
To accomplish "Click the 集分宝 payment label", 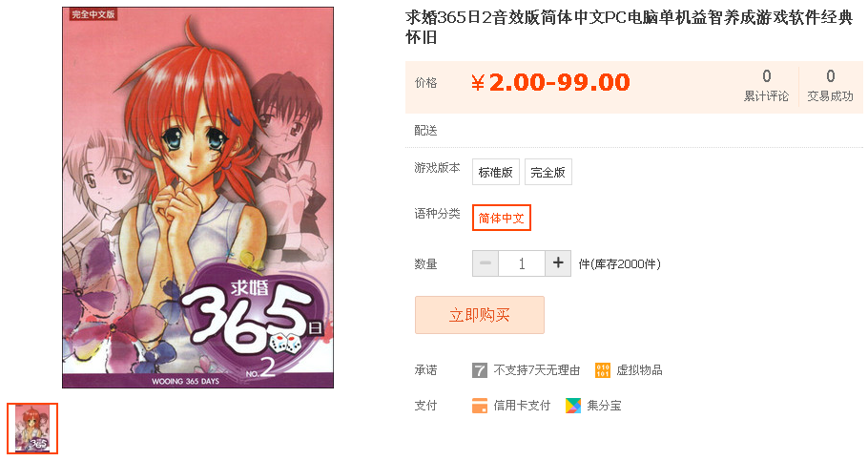I will tap(604, 406).
